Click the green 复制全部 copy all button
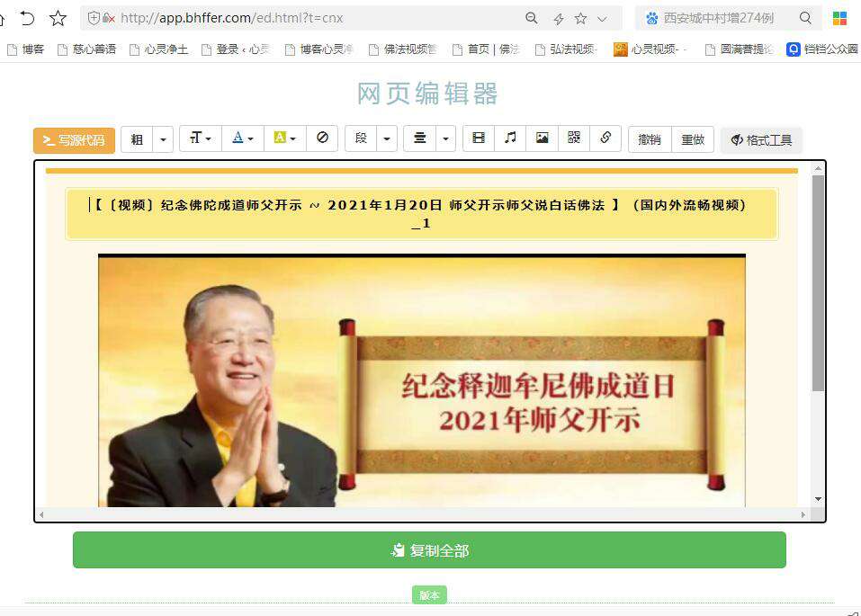The height and width of the screenshot is (616, 861). click(429, 550)
